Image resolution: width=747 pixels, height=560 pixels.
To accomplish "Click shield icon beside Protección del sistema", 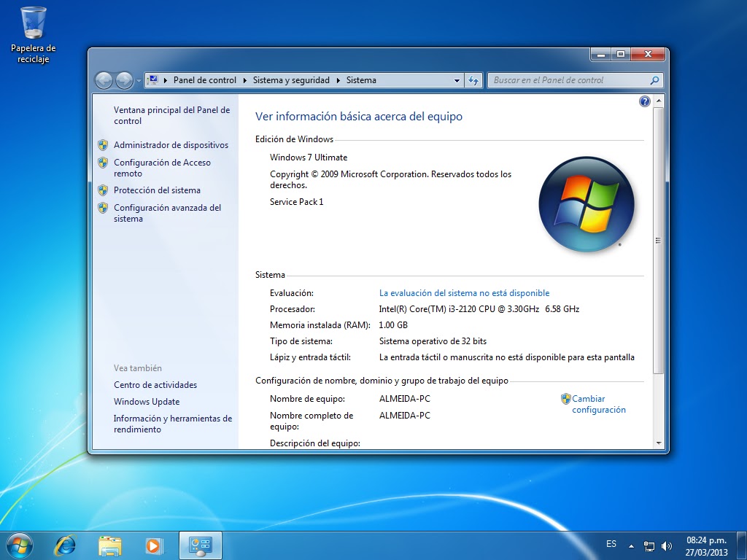I will [x=102, y=190].
